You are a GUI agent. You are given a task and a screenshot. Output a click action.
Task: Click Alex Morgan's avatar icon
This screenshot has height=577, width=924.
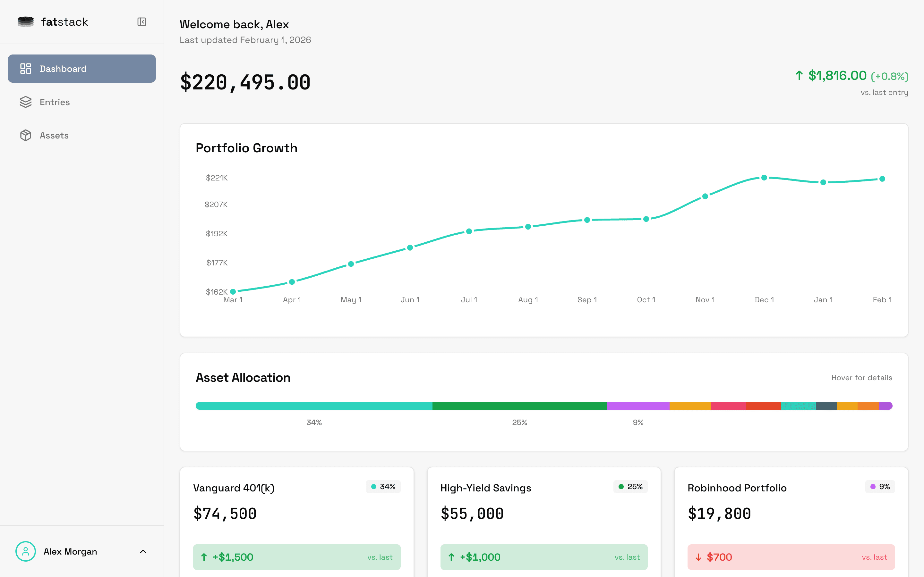point(26,551)
